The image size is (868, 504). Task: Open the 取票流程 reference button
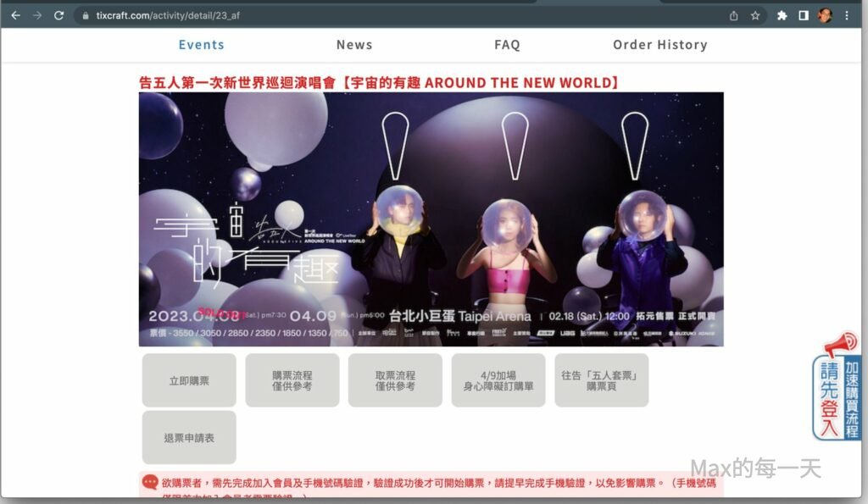coord(396,380)
